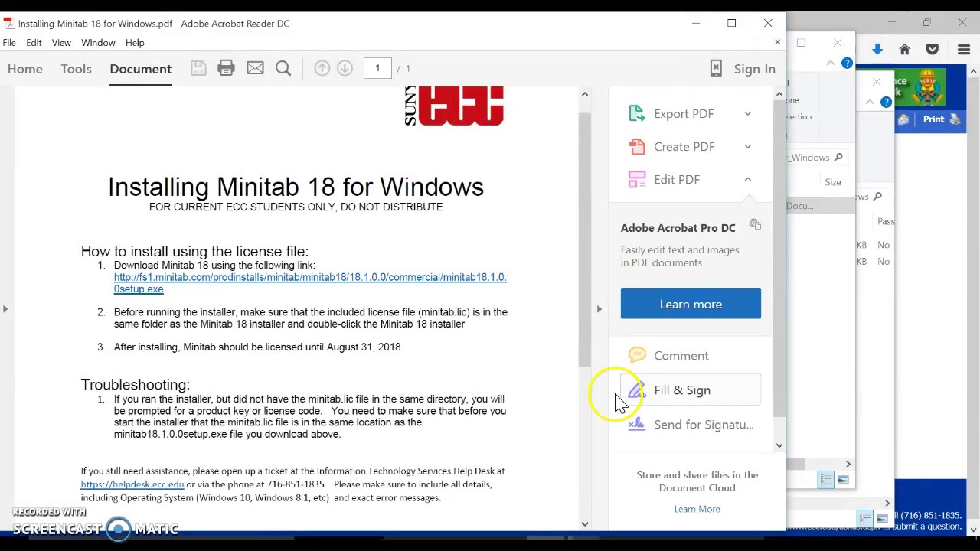Click the previous page up-arrow icon

pos(322,69)
